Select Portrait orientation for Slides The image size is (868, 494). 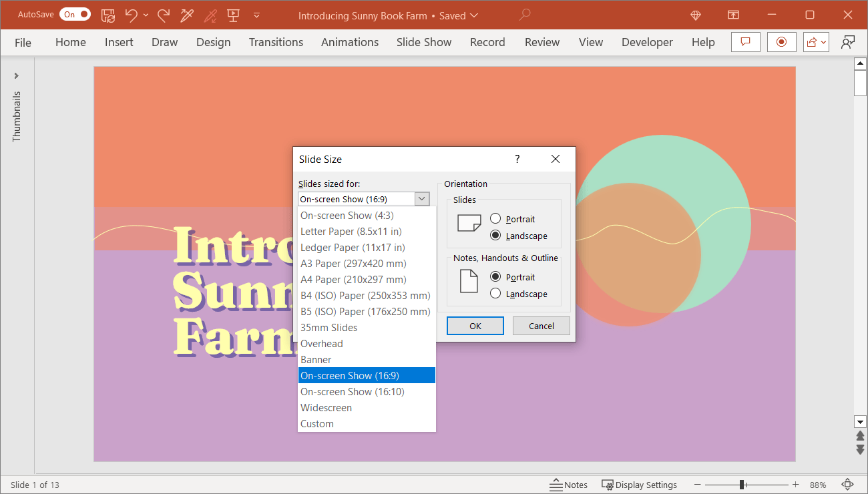(495, 219)
